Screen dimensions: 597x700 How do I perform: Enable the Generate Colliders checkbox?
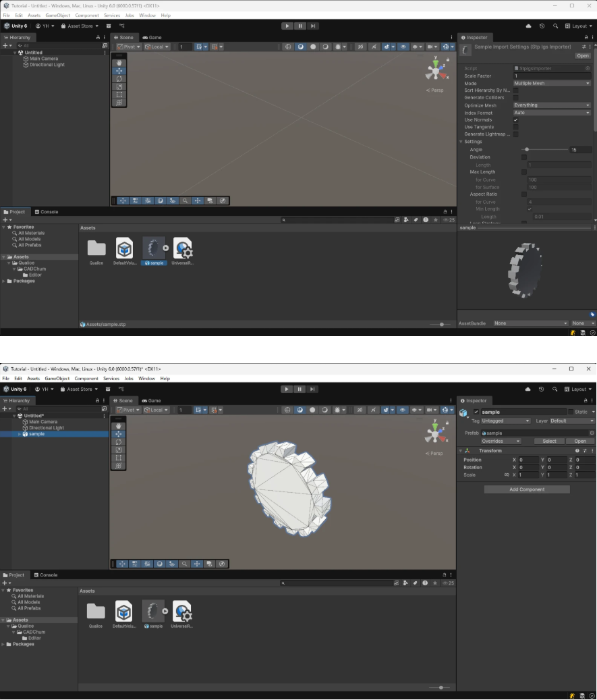[516, 98]
